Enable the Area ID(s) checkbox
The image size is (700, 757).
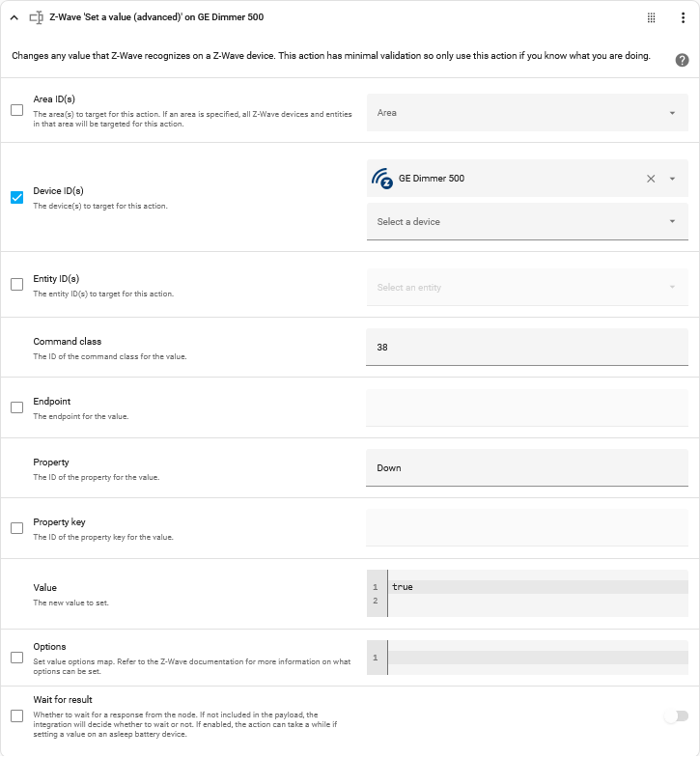tap(17, 110)
